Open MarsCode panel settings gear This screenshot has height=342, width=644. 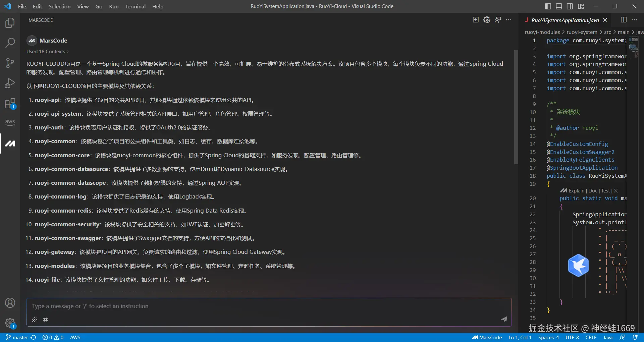tap(487, 20)
